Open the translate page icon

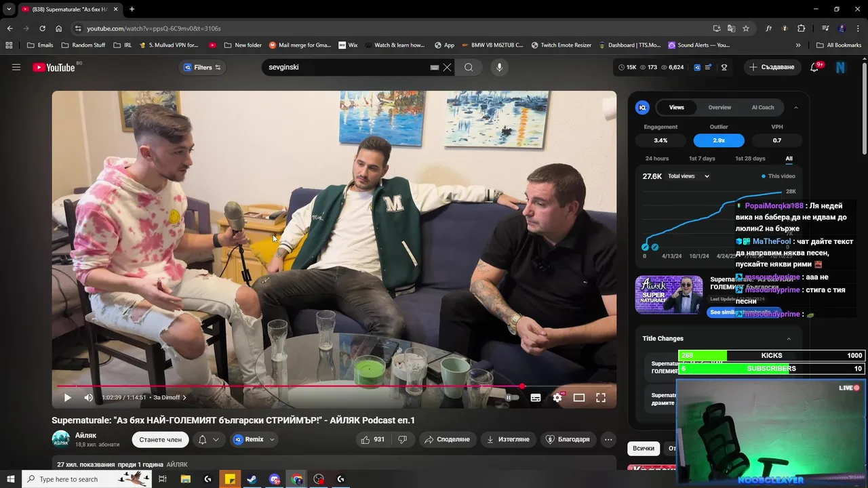point(731,28)
